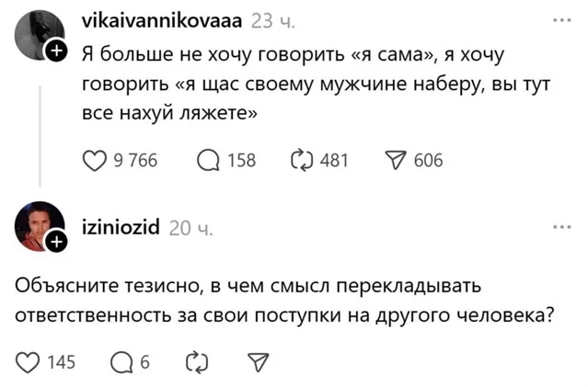
Task: View the iziniozid profile picture
Action: (x=38, y=225)
